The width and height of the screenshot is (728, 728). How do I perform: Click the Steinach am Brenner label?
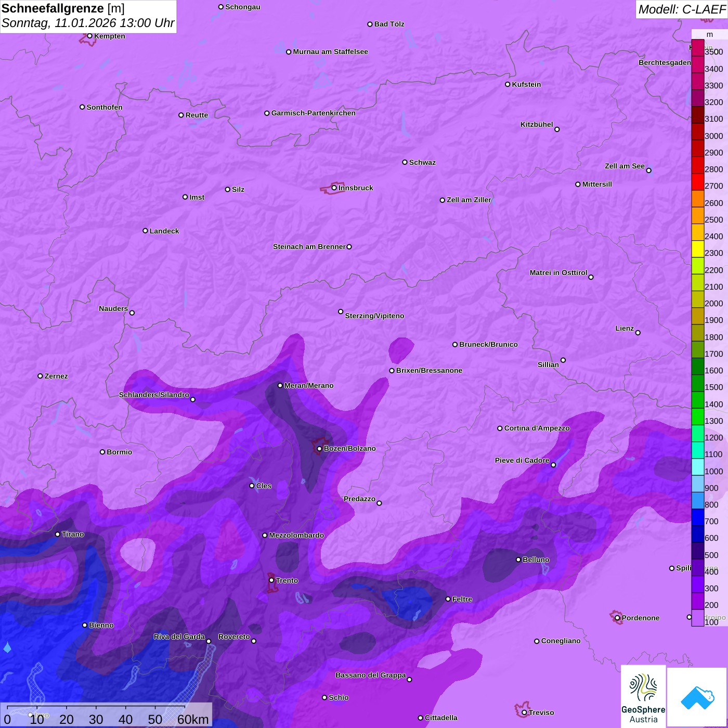coord(309,246)
